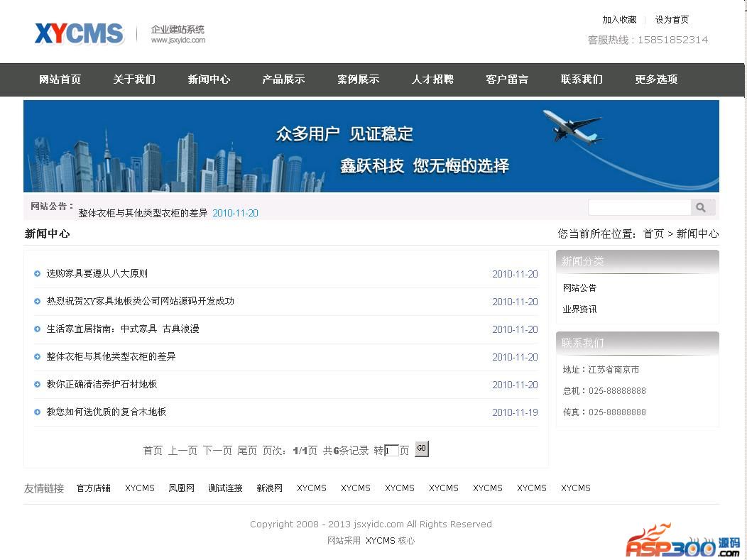Screen dimensions: 747x560
Task: Click bullet icon beside 选购家具要遵从八大原则
Action: pyautogui.click(x=37, y=274)
